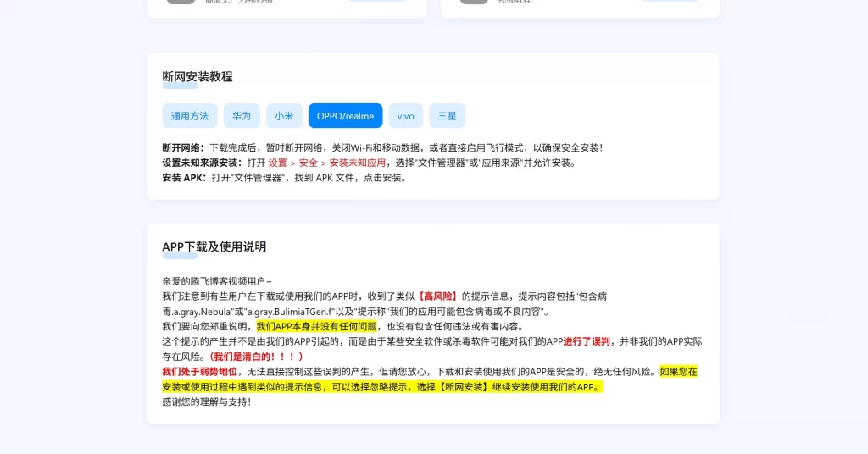The width and height of the screenshot is (868, 454).
Task: Click the bold 安装 APK label
Action: pos(184,178)
